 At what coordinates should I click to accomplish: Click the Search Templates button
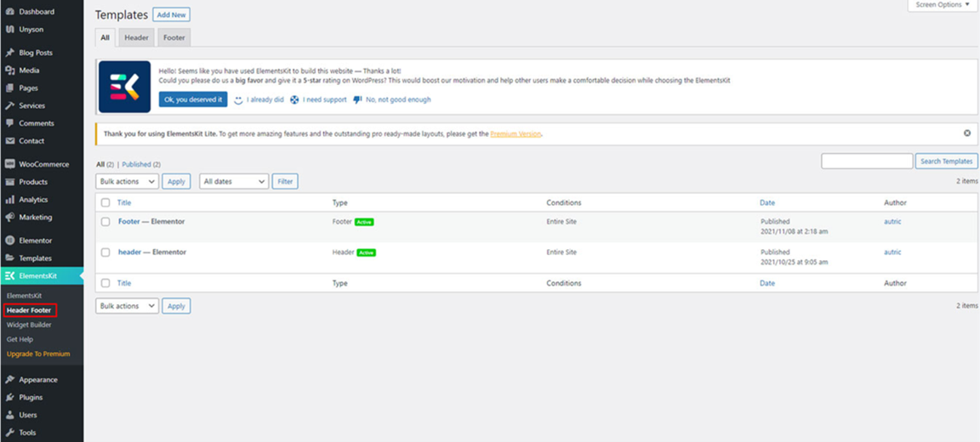[946, 161]
